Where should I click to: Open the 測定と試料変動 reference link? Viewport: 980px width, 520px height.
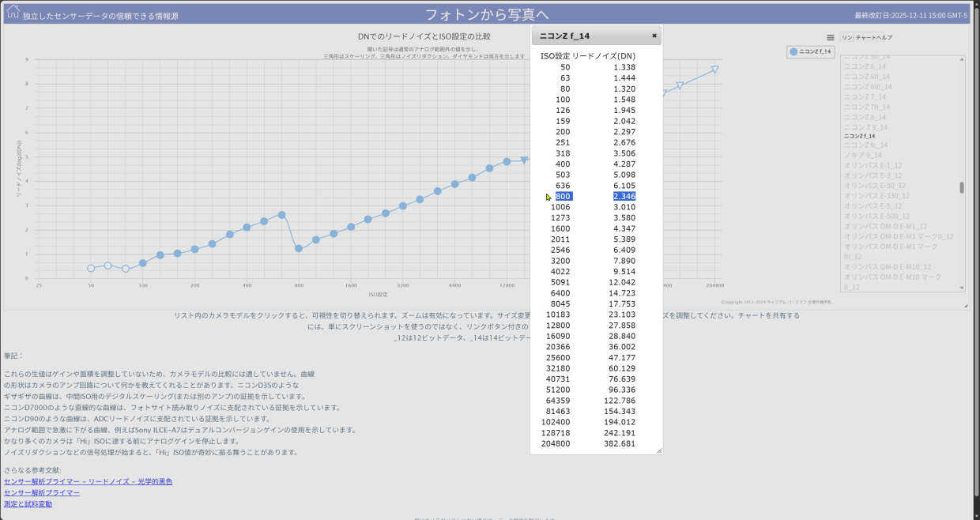coord(28,503)
